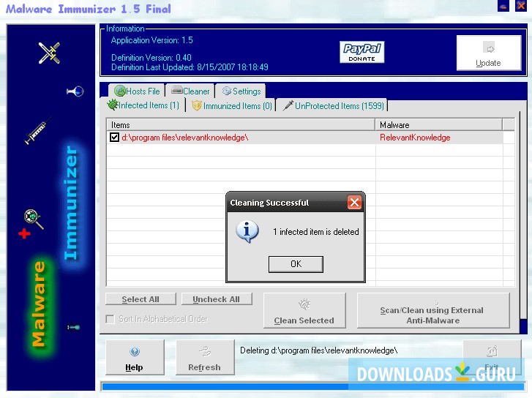Toggle Sort In Alphabetical Order checkbox
Image resolution: width=532 pixels, height=398 pixels.
(110, 319)
